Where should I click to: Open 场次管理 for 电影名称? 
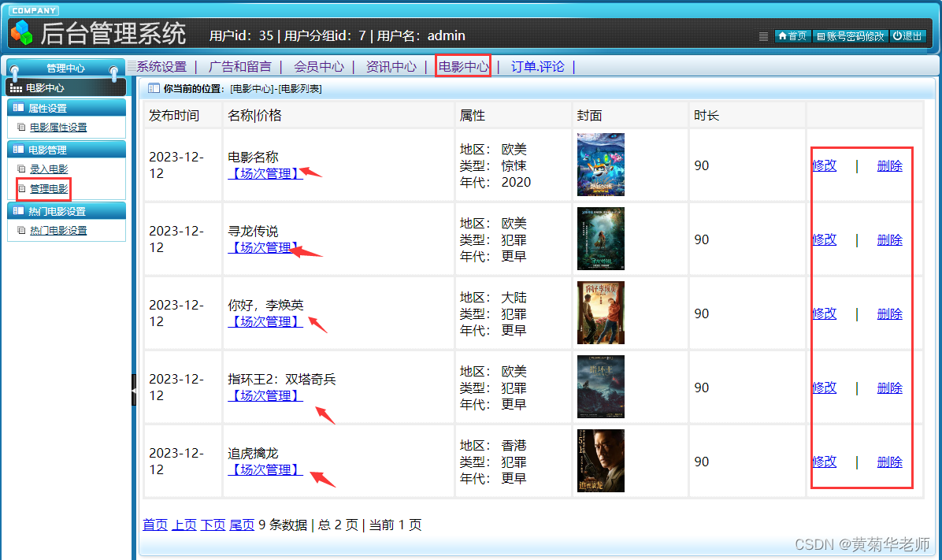[265, 173]
